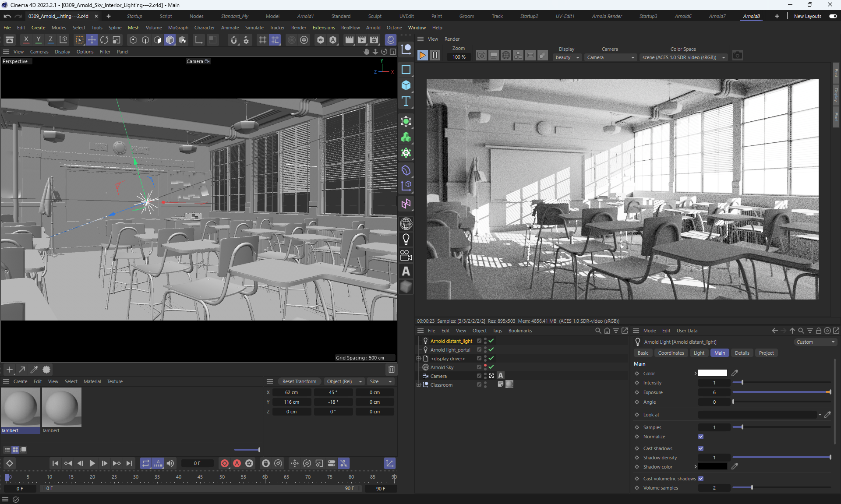The height and width of the screenshot is (504, 841).
Task: Select the Rotate tool in toolbar
Action: (x=104, y=40)
